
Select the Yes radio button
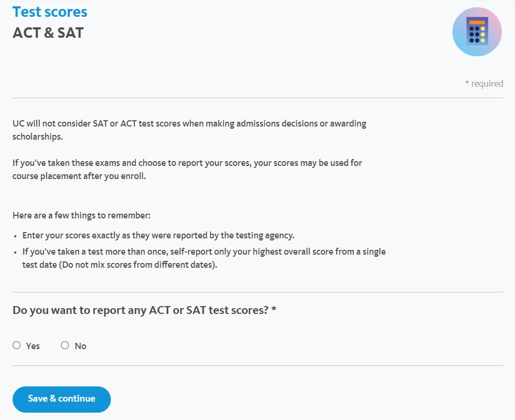pos(17,345)
